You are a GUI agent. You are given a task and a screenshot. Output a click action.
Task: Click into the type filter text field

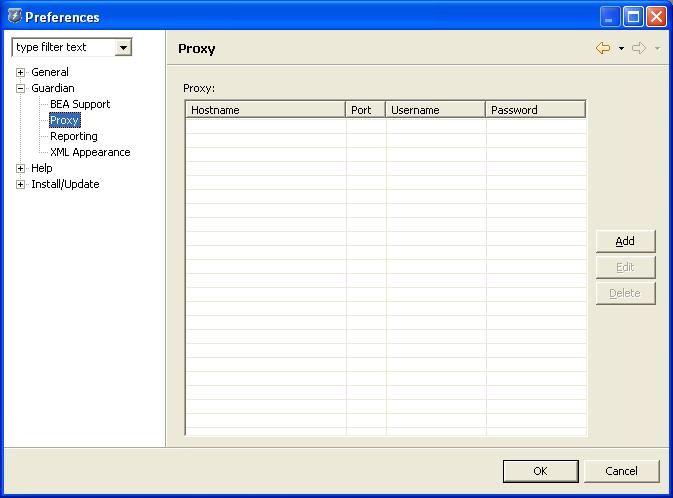[64, 47]
